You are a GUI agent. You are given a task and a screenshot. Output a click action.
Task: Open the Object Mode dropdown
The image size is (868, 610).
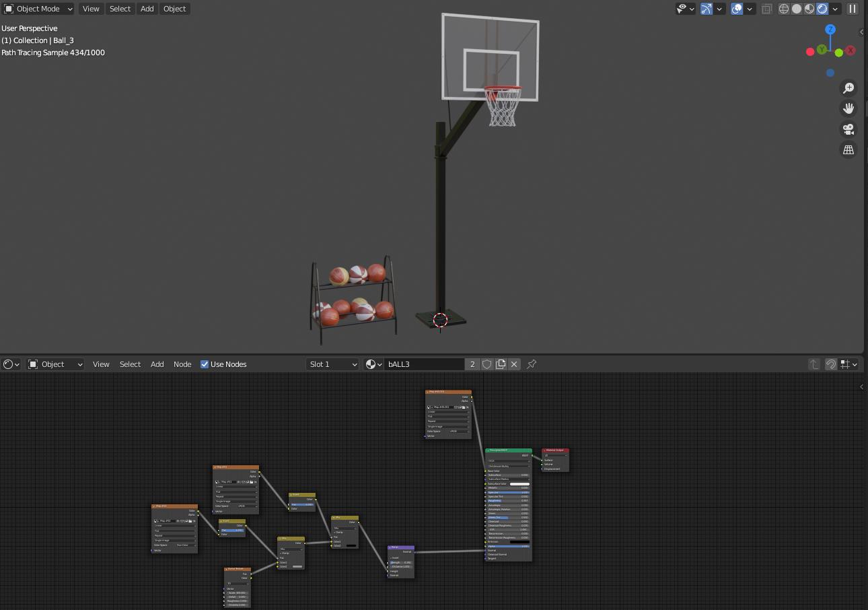[38, 9]
